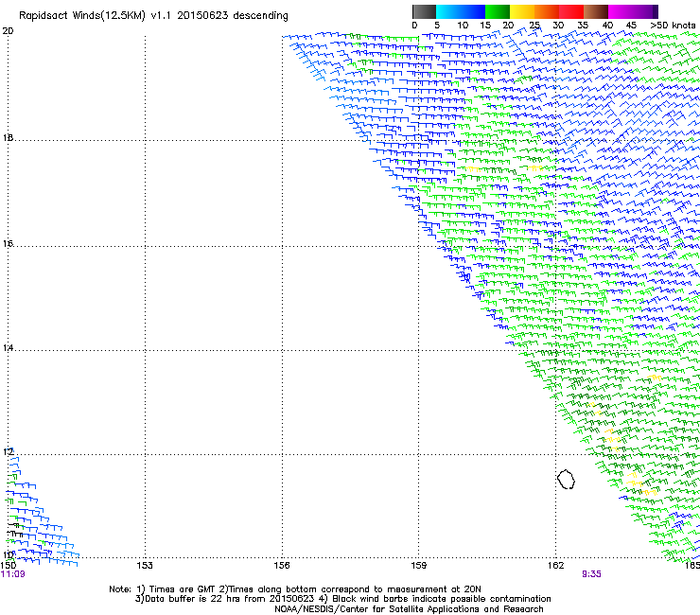Click the black island outline near 162E
The height and width of the screenshot is (615, 700).
[x=566, y=479]
